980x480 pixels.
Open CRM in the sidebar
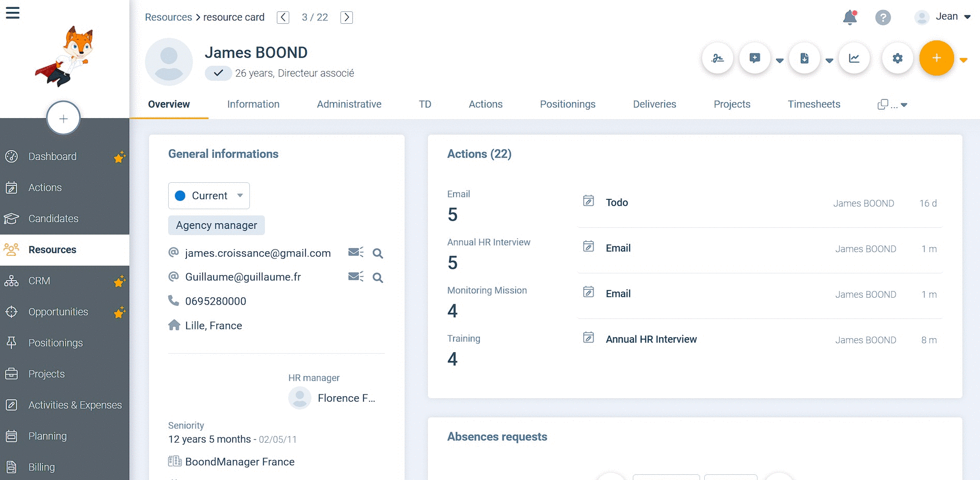(x=65, y=281)
